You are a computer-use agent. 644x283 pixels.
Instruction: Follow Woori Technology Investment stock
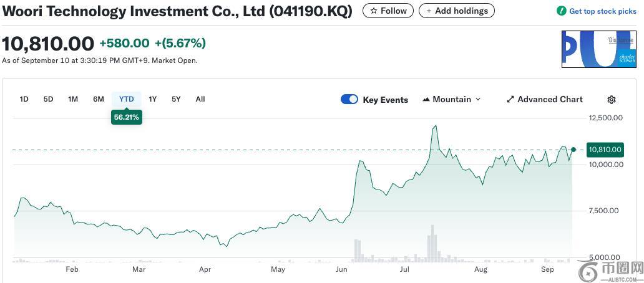click(388, 11)
